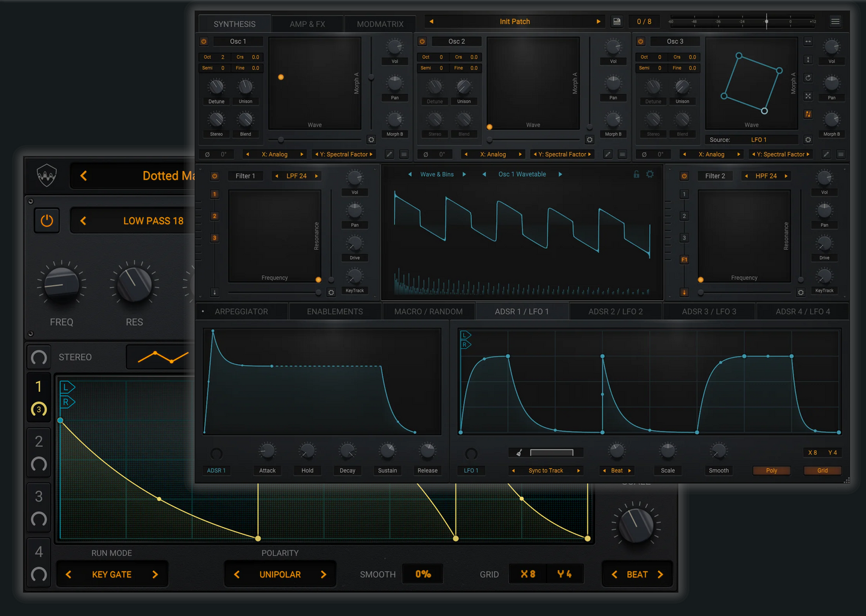Image resolution: width=866 pixels, height=616 pixels.
Task: Open wavetable display settings gear
Action: click(x=650, y=174)
